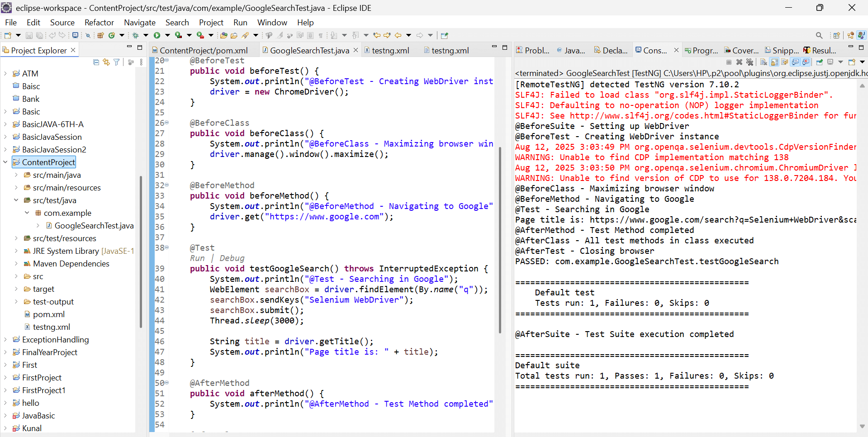
Task: Open the Project Explorer View Menu dots
Action: point(141,62)
